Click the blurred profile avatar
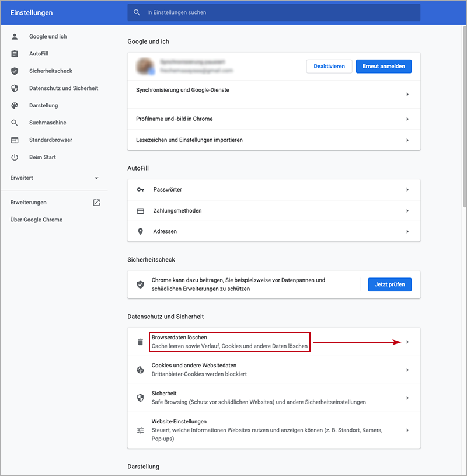This screenshot has width=467, height=476. click(x=146, y=66)
